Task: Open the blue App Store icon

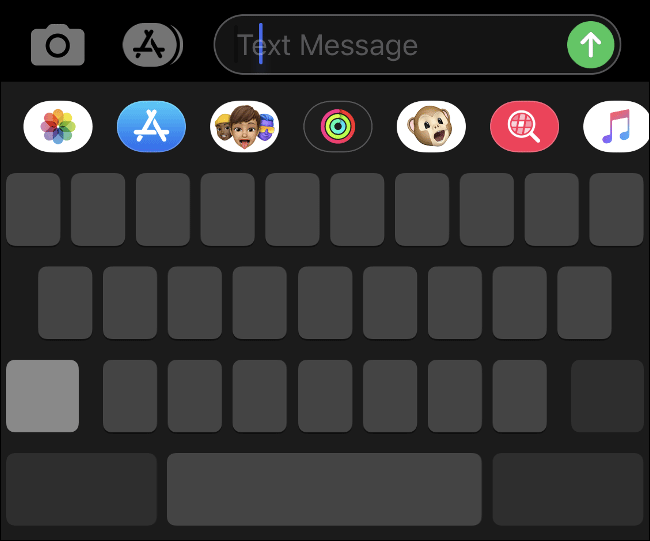Action: tap(151, 126)
